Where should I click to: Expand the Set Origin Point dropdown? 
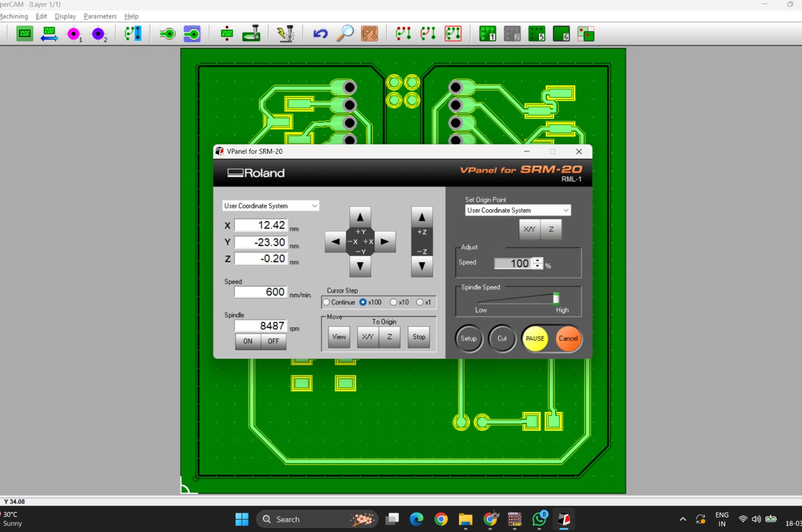[x=518, y=210]
